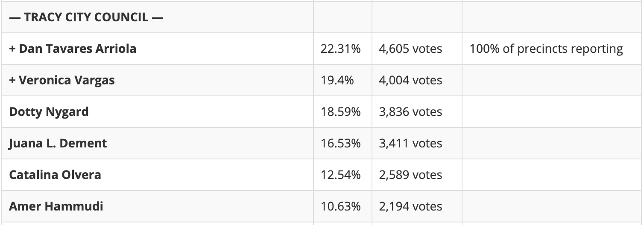Select the 4,004 votes entry

[x=410, y=81]
